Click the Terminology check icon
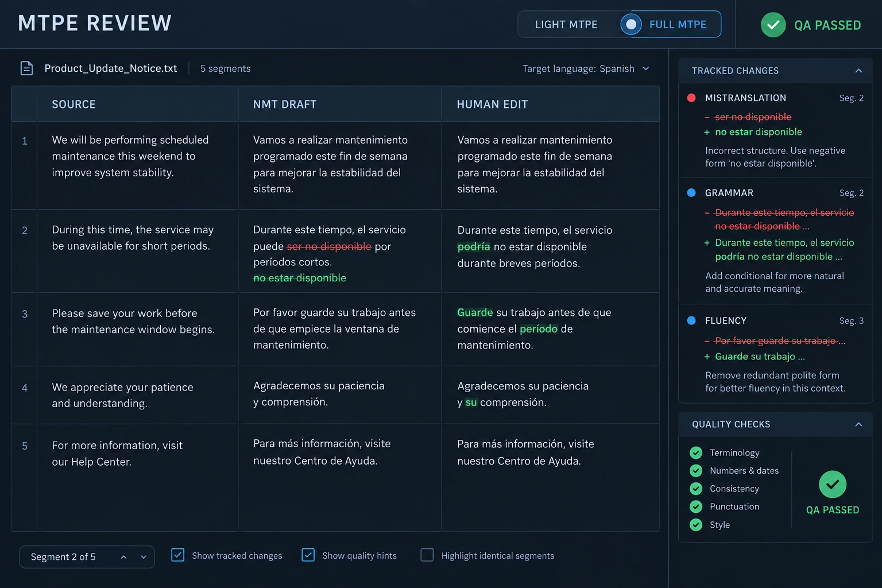The image size is (882, 588). point(696,452)
